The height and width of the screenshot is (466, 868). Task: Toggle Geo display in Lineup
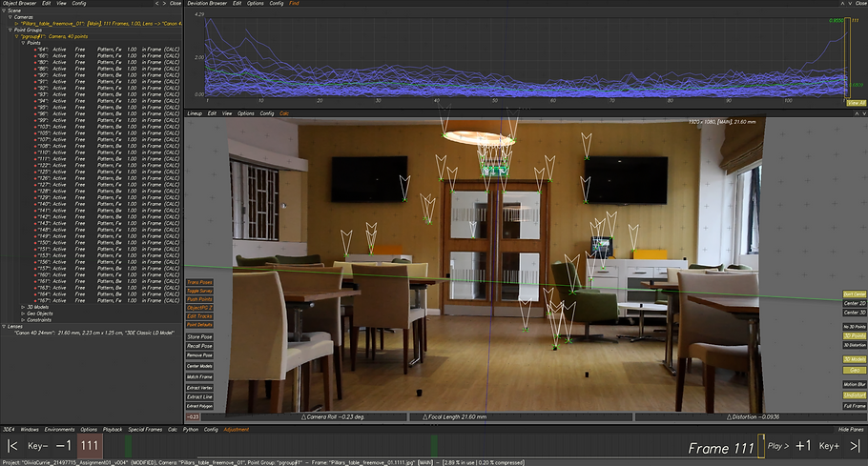click(855, 370)
